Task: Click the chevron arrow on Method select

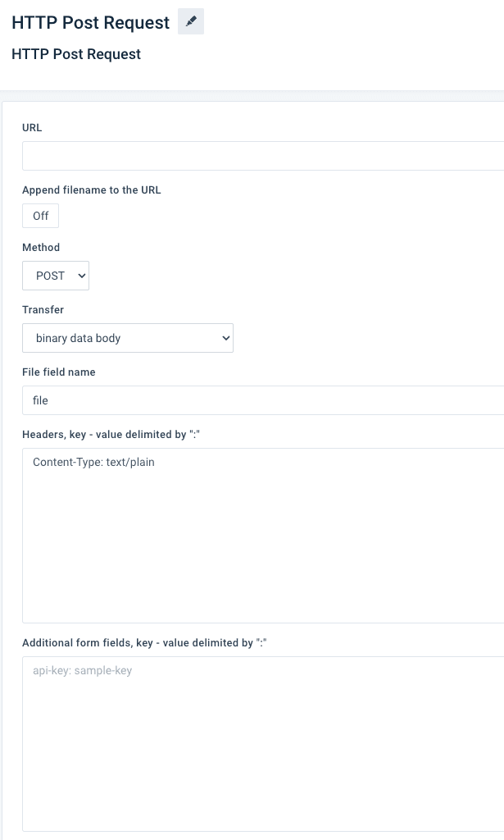Action: tap(81, 276)
